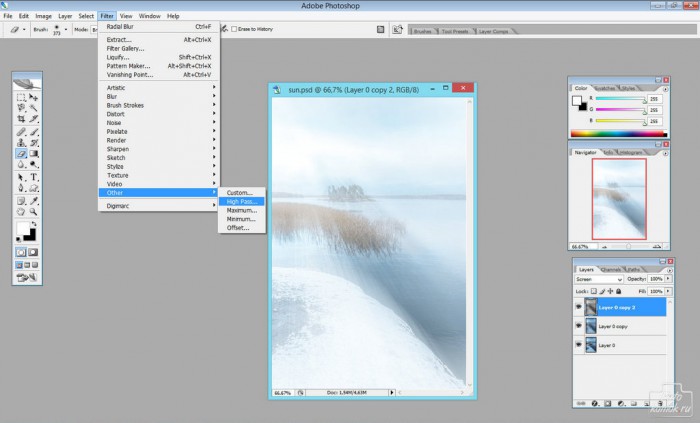Select the Zoom tool in toolbox

[x=33, y=212]
